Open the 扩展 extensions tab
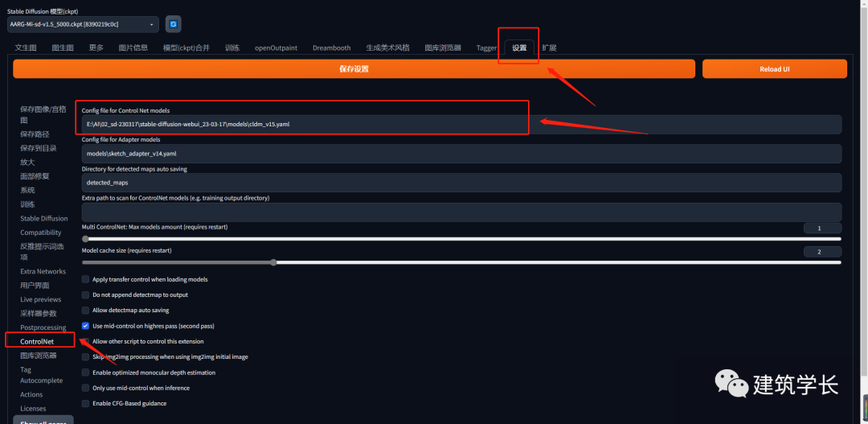Viewport: 868px width, 424px height. (549, 48)
